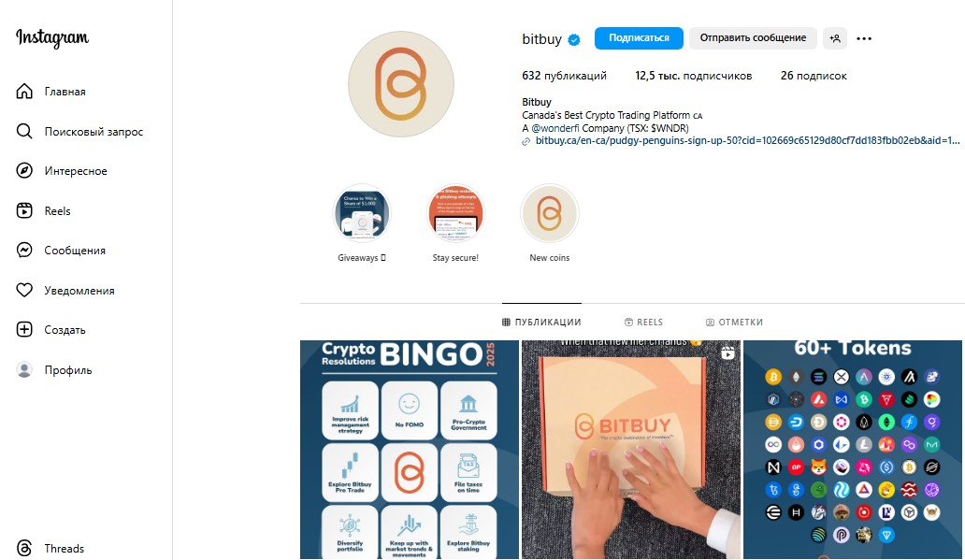
Task: Click the Create plus icon
Action: 24,329
